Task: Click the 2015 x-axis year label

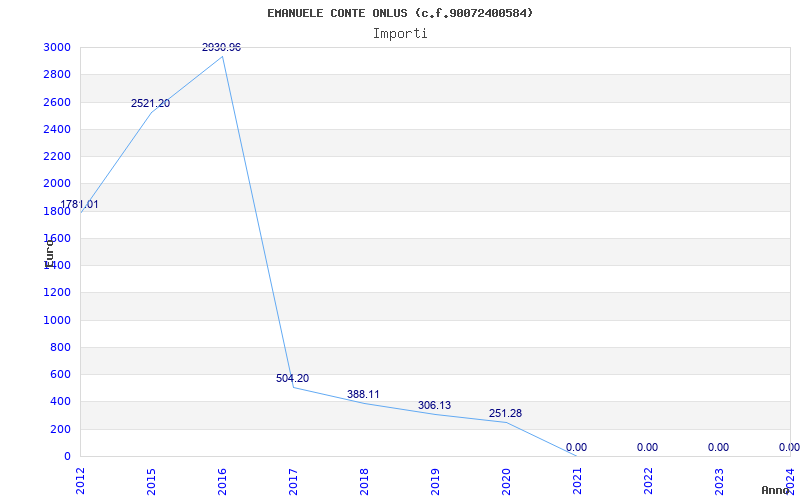Action: (151, 481)
